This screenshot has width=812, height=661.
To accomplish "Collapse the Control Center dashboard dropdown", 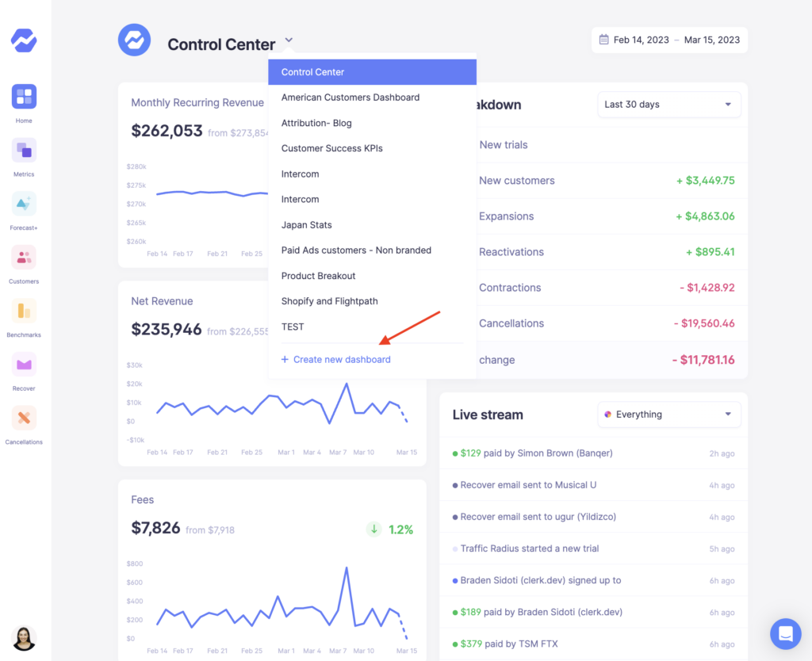I will point(289,40).
